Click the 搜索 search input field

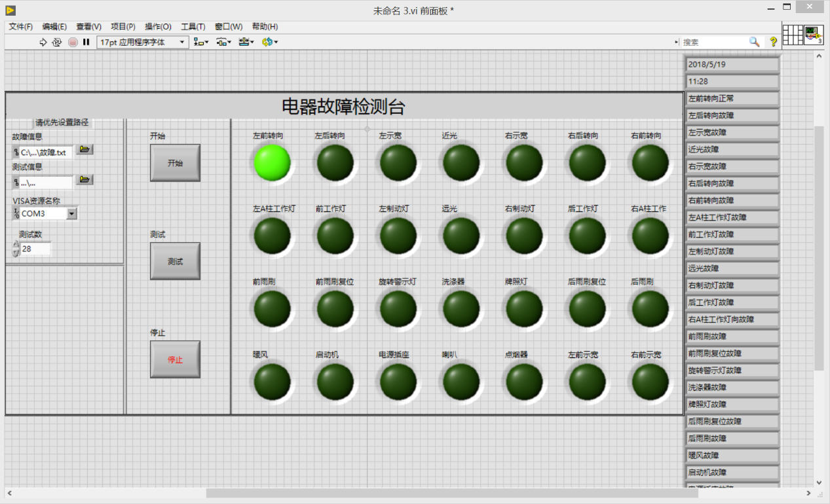(714, 42)
